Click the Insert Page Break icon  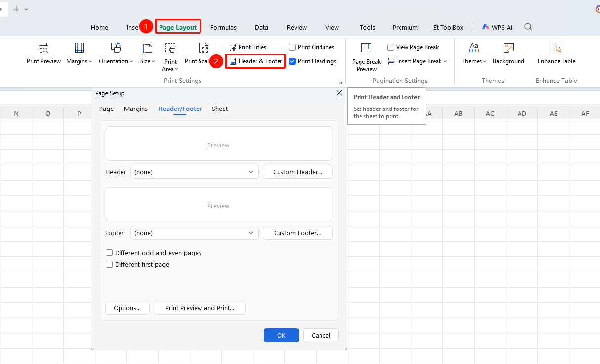click(391, 61)
